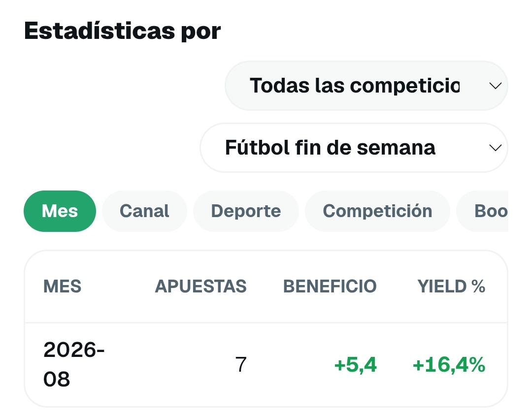Click the Estadísticas por heading
This screenshot has width=532, height=415.
[123, 31]
